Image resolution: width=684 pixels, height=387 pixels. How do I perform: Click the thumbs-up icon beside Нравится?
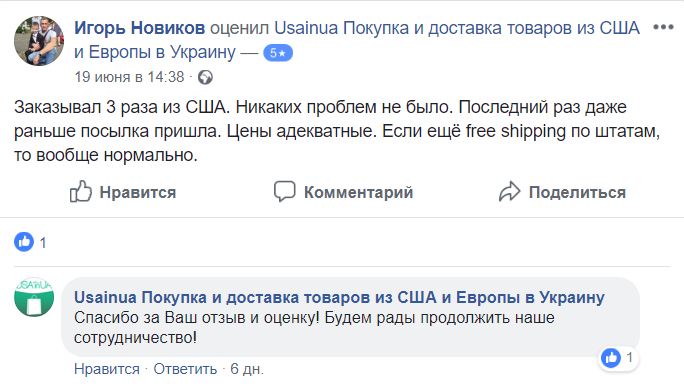coord(81,192)
